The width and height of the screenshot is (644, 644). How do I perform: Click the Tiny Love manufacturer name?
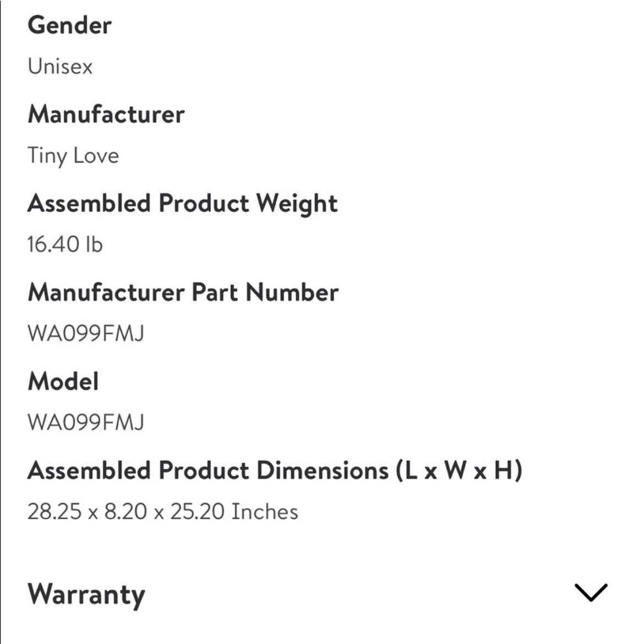point(73,156)
